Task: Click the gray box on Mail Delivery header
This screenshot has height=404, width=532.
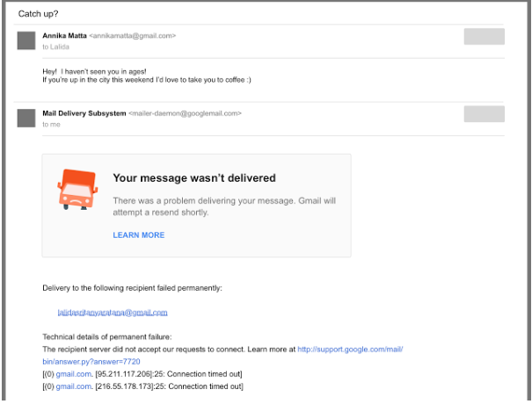Action: click(484, 113)
